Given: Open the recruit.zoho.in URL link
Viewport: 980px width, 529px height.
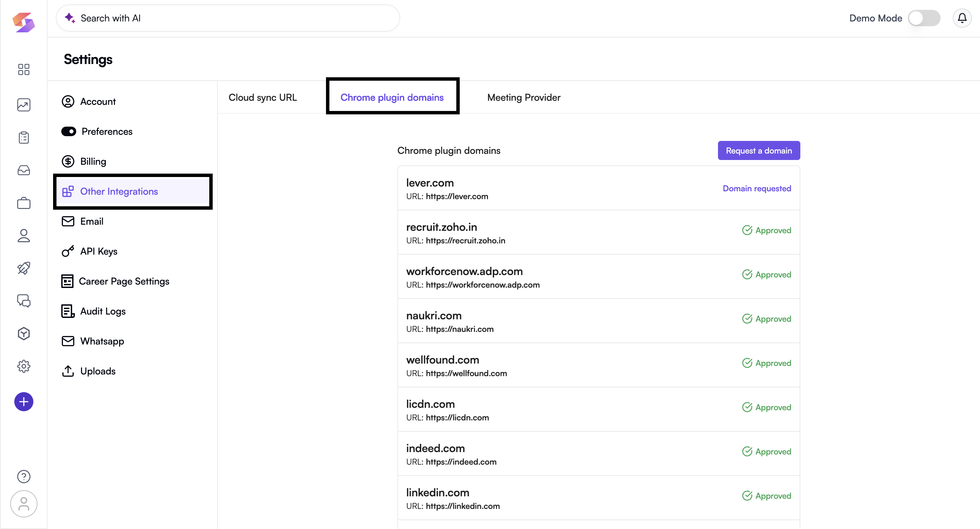Looking at the screenshot, I should 465,241.
